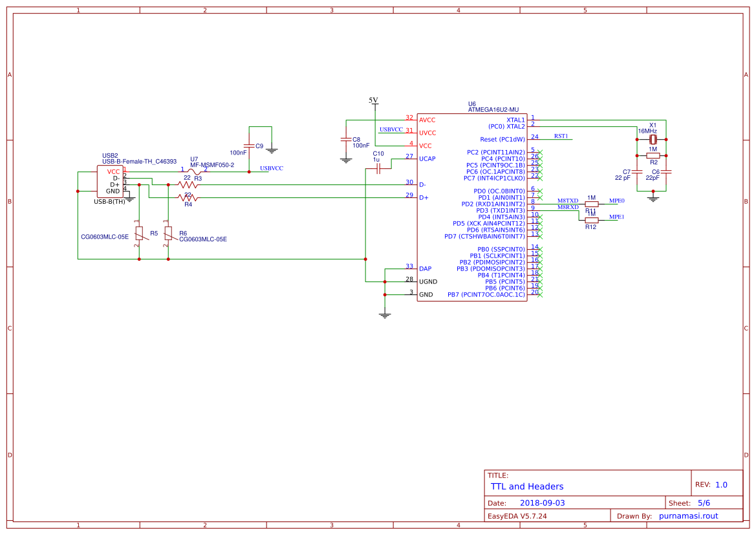
Task: Select the Sheet 5/6 field
Action: click(703, 503)
